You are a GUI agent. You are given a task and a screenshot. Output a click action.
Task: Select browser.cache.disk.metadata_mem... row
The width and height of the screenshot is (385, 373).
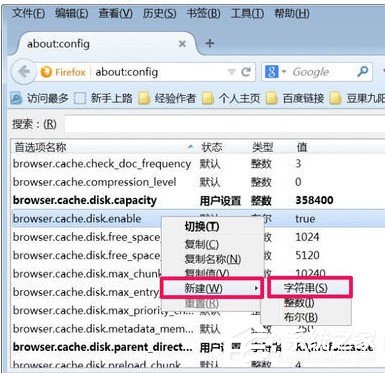pyautogui.click(x=198, y=329)
